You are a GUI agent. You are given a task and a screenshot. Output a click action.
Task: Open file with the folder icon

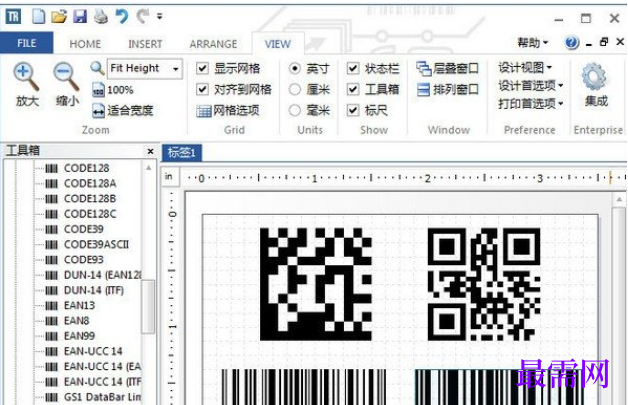(x=59, y=16)
